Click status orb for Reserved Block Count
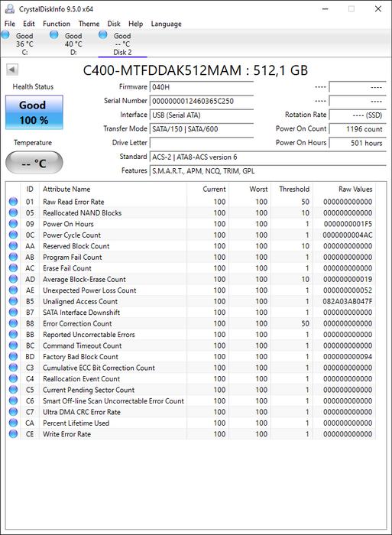The width and height of the screenshot is (392, 535). [13, 246]
